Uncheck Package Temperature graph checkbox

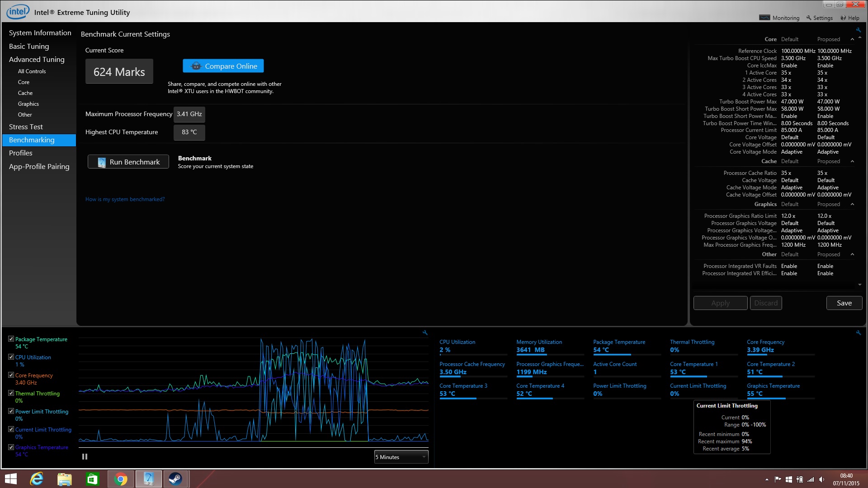tap(11, 339)
